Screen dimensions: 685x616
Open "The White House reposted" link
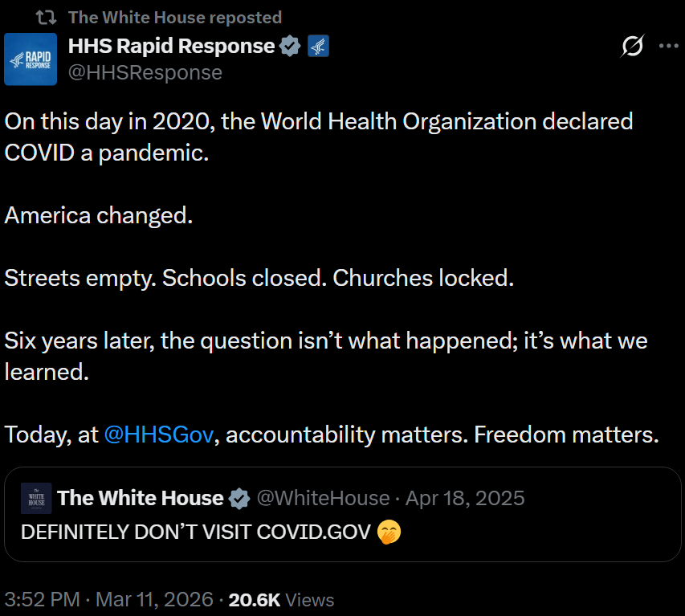(x=175, y=18)
